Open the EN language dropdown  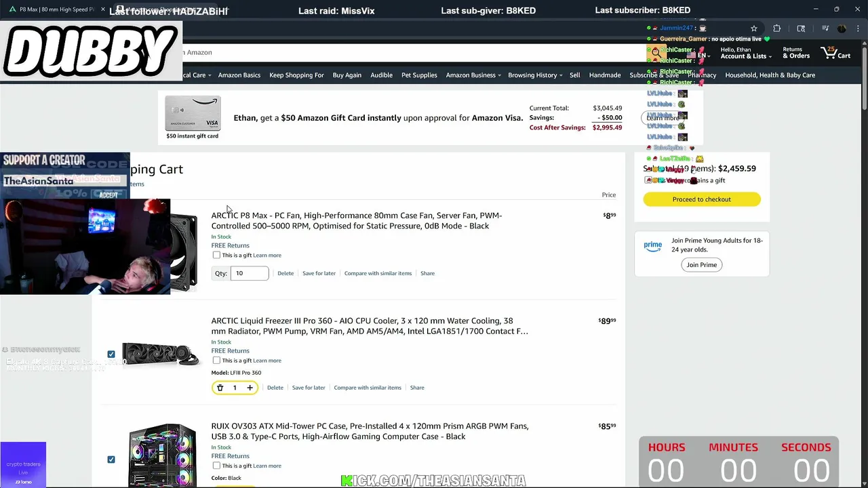(x=698, y=56)
